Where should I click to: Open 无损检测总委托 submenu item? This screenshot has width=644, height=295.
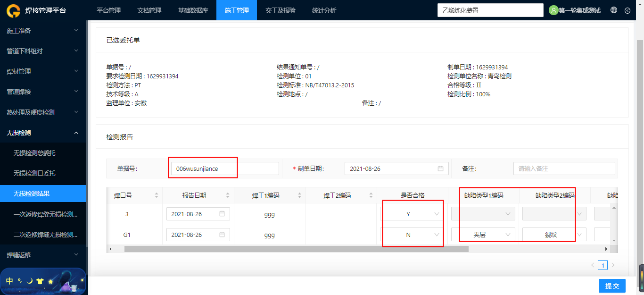point(43,153)
